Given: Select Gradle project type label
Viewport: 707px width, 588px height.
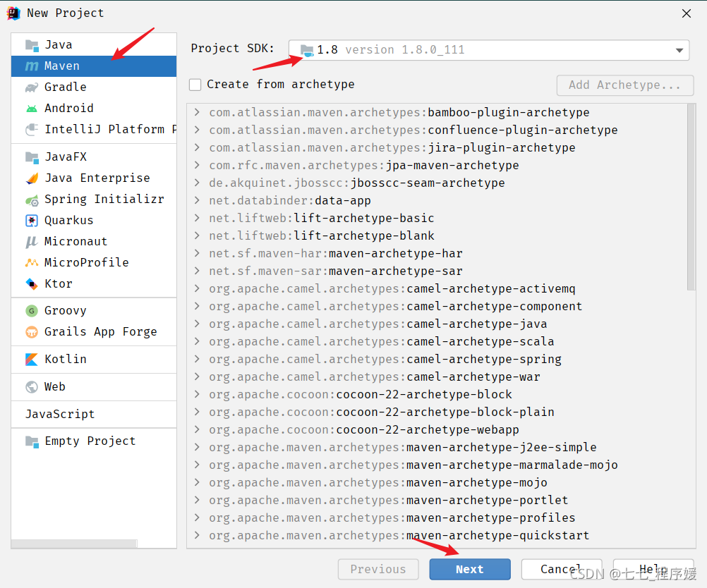Looking at the screenshot, I should [66, 87].
